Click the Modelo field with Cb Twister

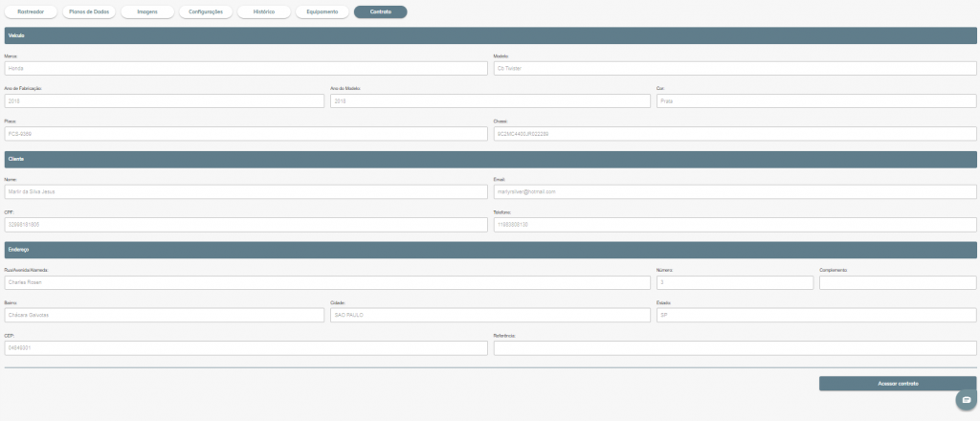click(x=735, y=68)
